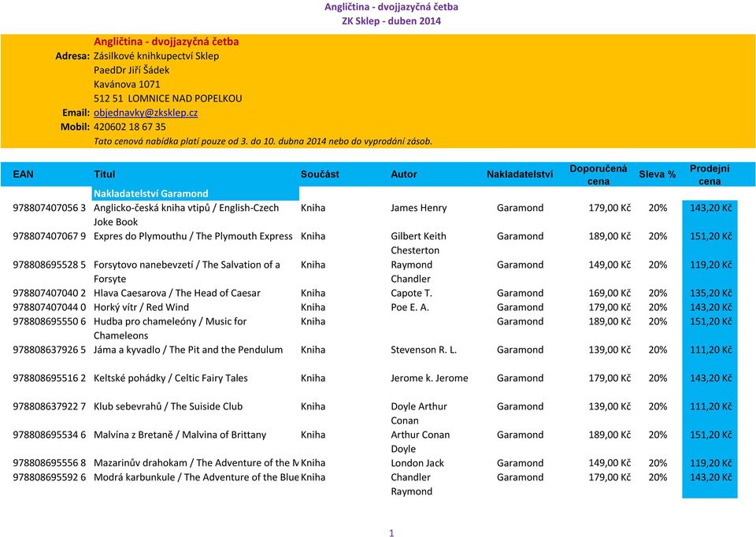Select author Stevenson R. L.
The height and width of the screenshot is (537, 756).
[424, 350]
